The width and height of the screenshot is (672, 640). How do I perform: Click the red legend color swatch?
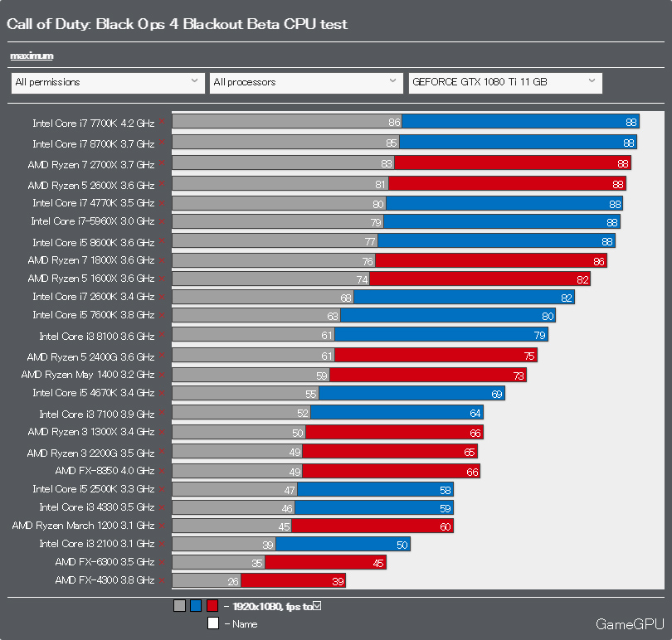[x=212, y=606]
